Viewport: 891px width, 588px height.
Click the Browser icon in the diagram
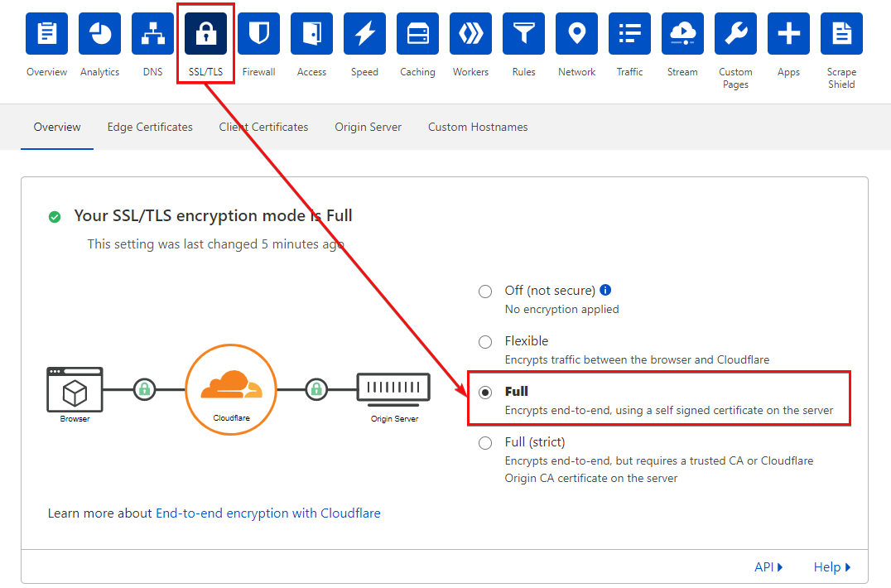pyautogui.click(x=75, y=390)
